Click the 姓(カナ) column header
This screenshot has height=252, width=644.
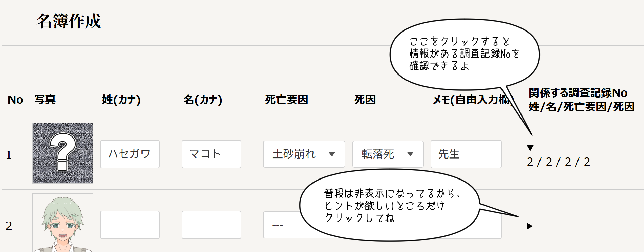click(121, 100)
